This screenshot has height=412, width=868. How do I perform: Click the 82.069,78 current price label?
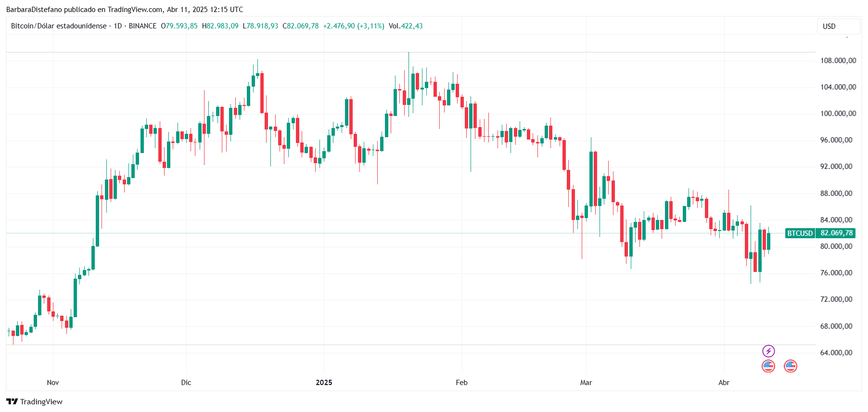tap(836, 233)
